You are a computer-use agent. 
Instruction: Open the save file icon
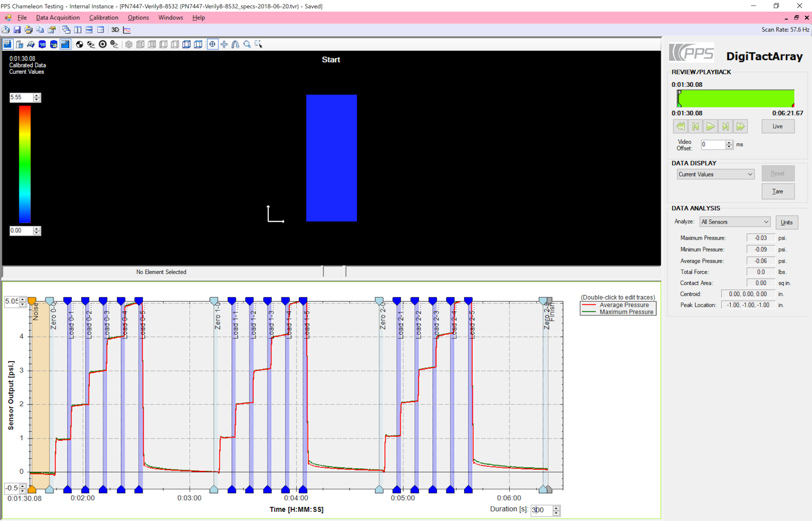tap(16, 29)
